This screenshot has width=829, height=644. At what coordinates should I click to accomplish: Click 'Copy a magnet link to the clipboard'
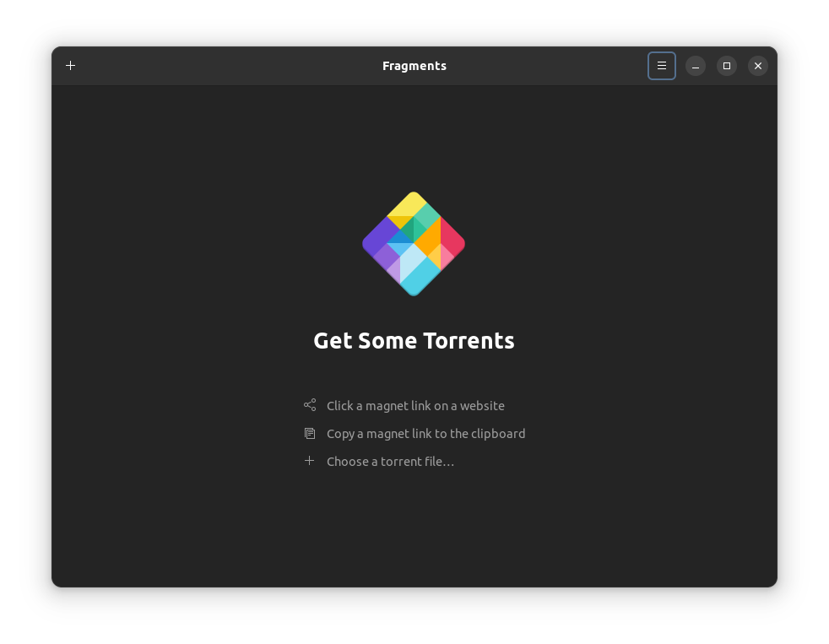pyautogui.click(x=426, y=434)
